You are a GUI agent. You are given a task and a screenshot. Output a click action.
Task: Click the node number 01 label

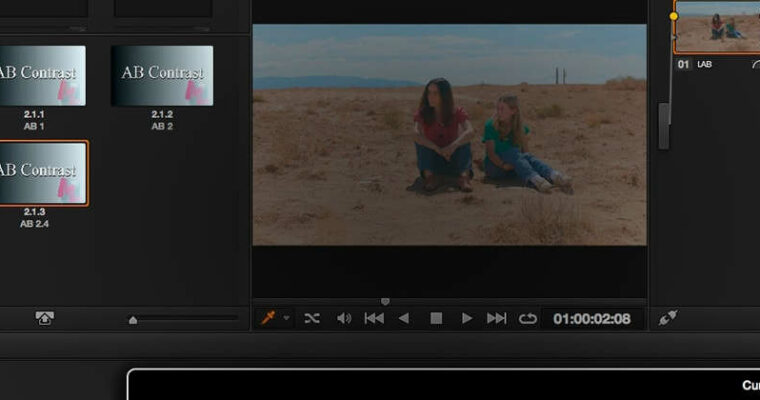click(683, 64)
